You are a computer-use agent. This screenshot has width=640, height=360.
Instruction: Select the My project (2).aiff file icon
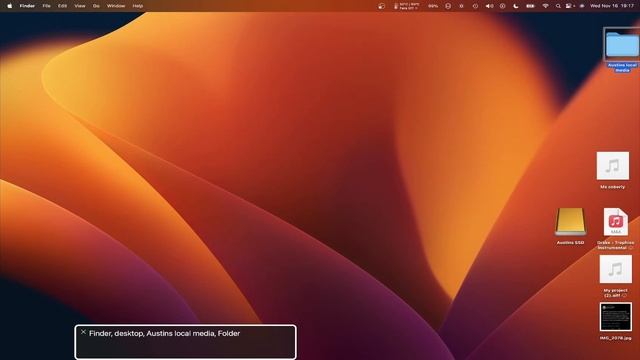616,269
